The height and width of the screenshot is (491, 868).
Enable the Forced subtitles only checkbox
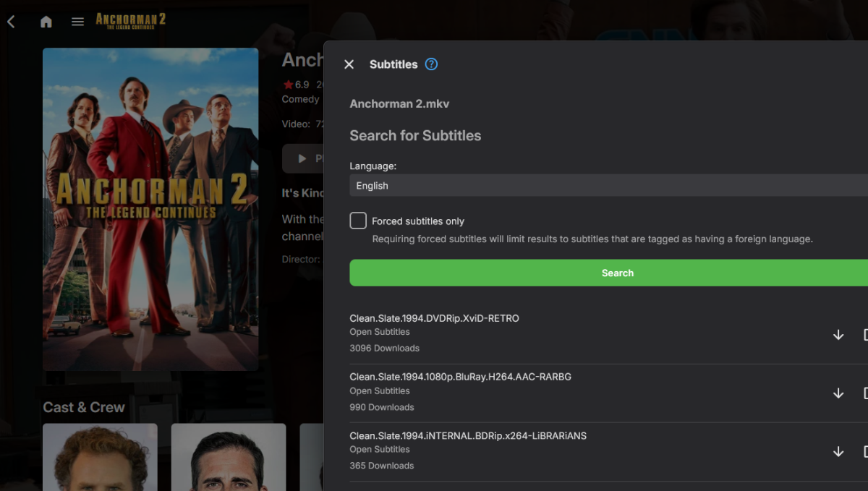click(358, 221)
